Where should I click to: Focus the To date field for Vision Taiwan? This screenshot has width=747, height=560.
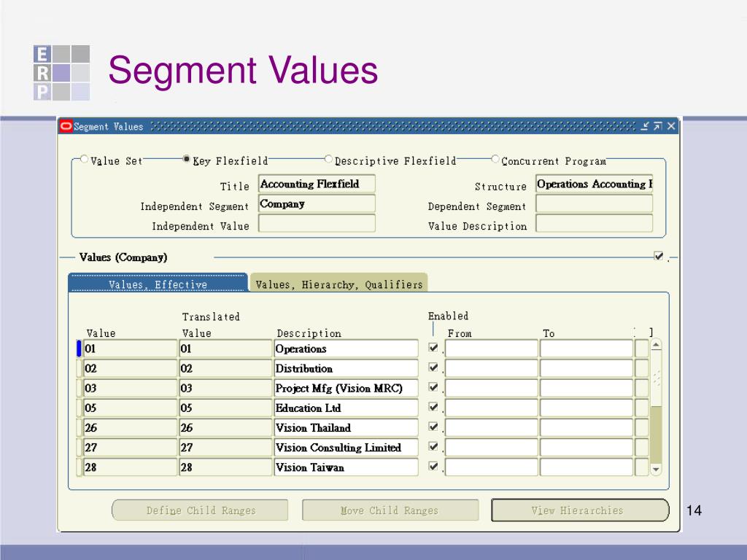pyautogui.click(x=587, y=467)
